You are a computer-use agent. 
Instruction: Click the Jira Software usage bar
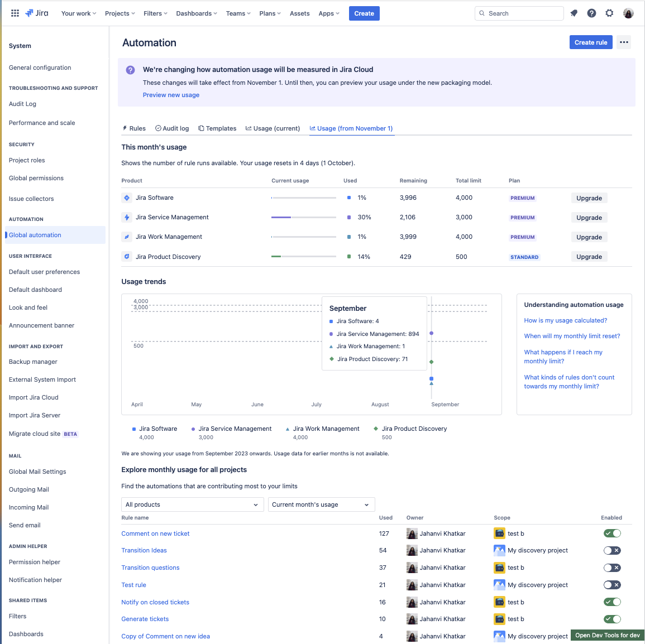[304, 198]
